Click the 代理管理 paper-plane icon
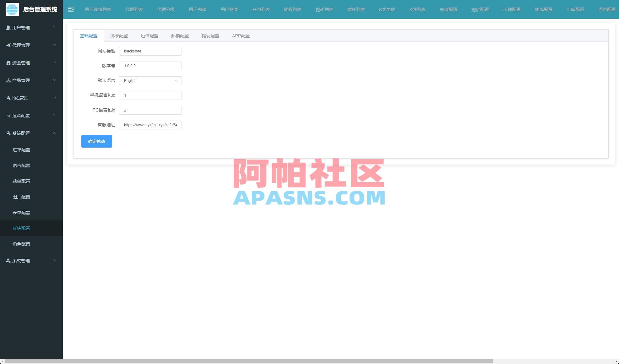The width and height of the screenshot is (619, 364). coord(8,45)
